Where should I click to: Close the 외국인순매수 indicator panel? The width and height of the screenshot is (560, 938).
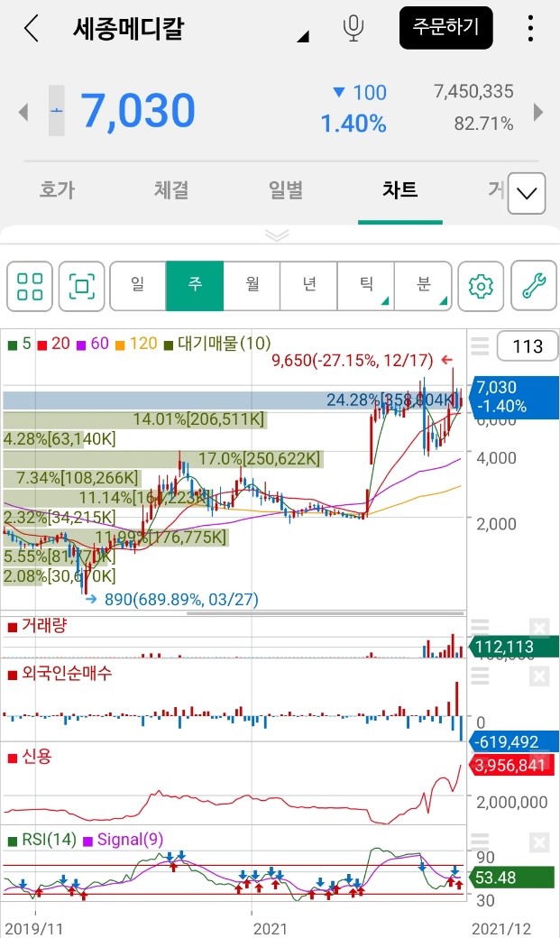point(539,676)
